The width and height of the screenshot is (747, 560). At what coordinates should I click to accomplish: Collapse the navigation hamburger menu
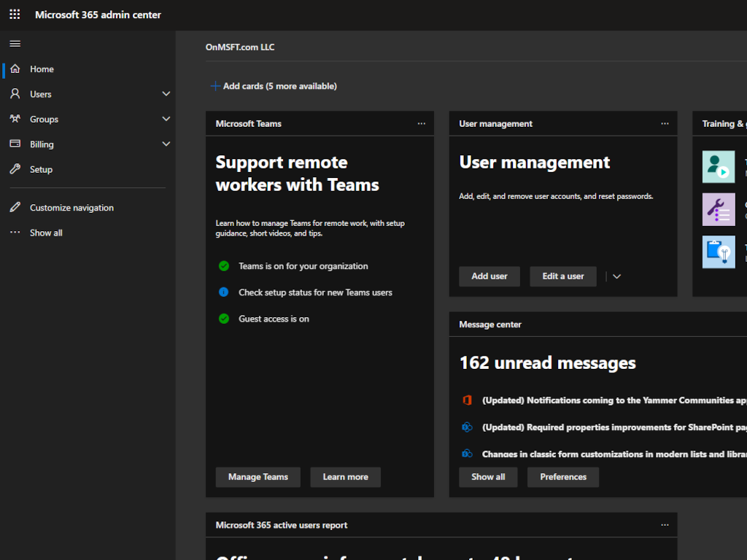[x=15, y=44]
